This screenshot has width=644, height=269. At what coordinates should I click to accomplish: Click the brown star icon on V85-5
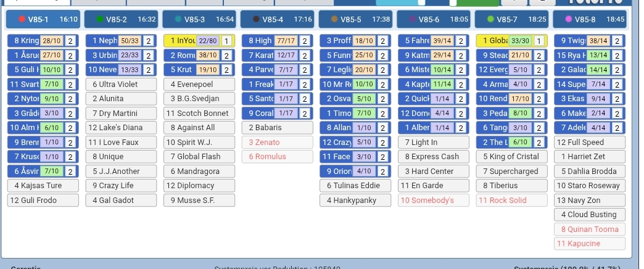coord(334,20)
